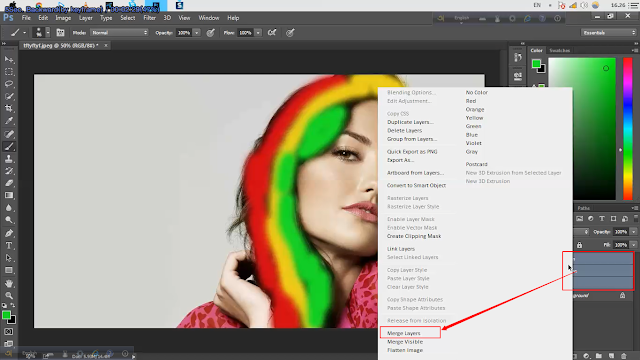640x360 pixels.
Task: Toggle pressure for opacity button
Action: (211, 33)
